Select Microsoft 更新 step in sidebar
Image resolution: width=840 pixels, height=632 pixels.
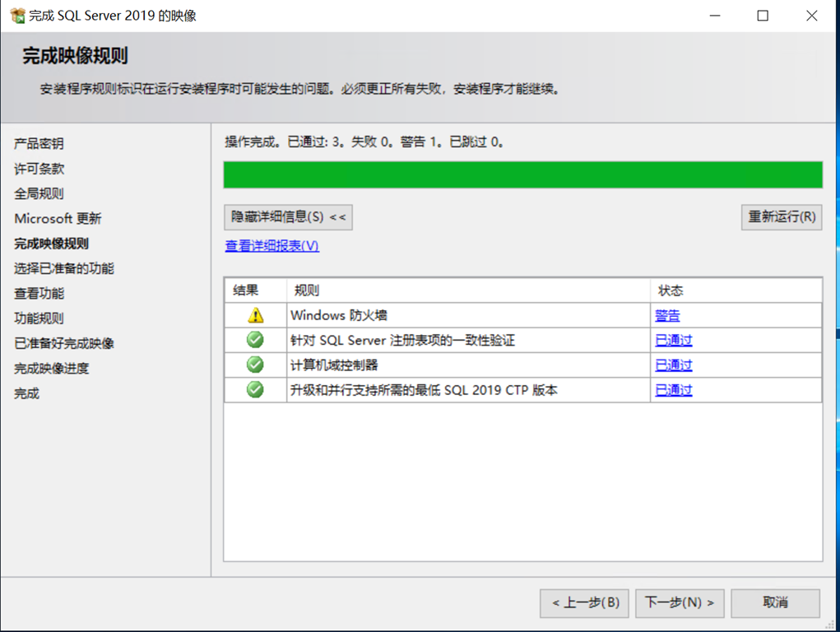58,219
